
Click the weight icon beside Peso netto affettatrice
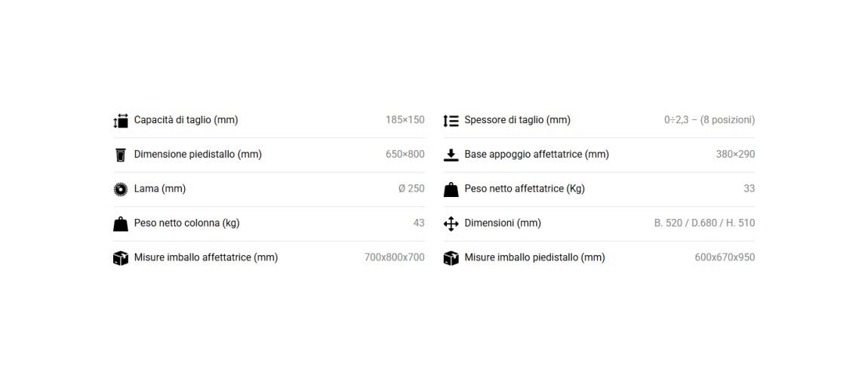(451, 189)
